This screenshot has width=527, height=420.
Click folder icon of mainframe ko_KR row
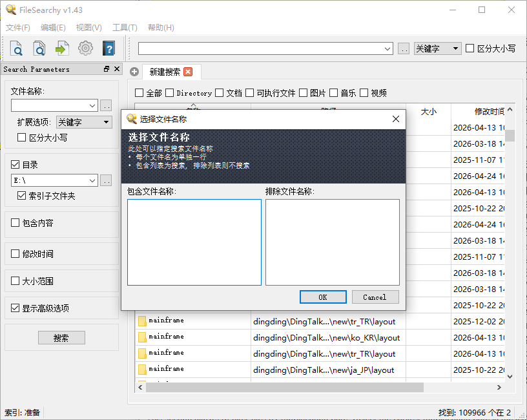point(142,337)
